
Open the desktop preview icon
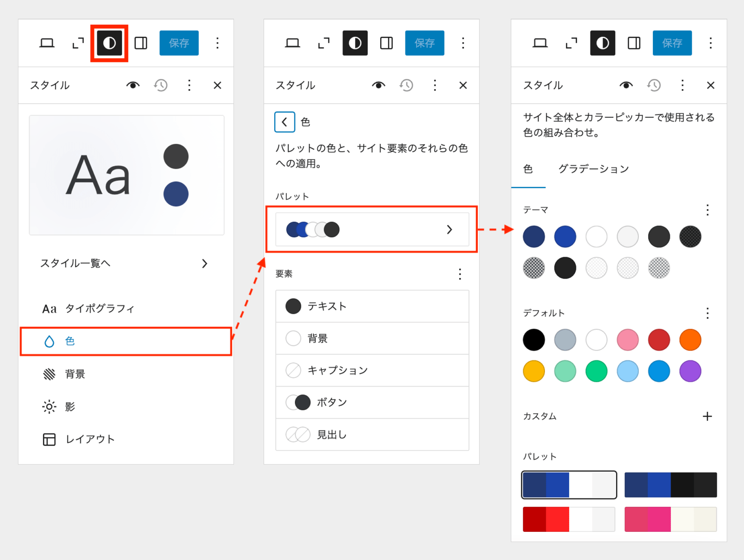(47, 43)
